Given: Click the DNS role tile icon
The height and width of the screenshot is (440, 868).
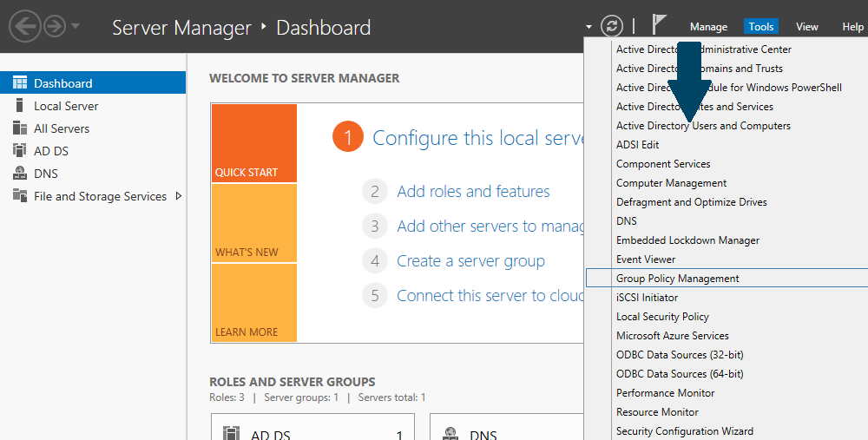Looking at the screenshot, I should tap(450, 433).
